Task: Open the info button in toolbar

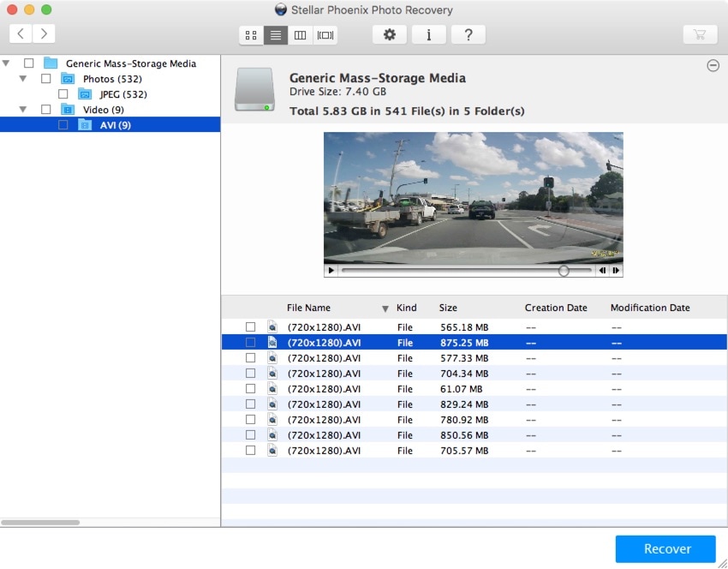Action: point(429,35)
